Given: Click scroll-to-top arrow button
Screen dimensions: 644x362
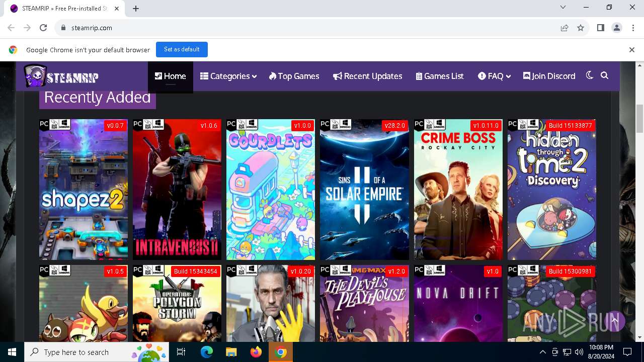Looking at the screenshot, I should (x=614, y=320).
